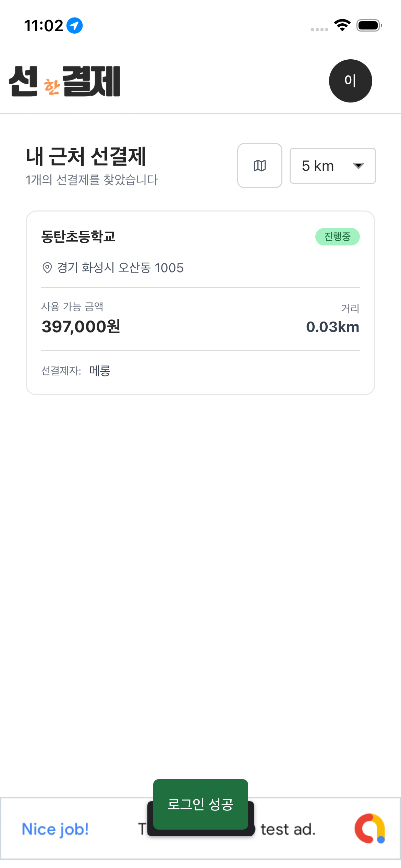Image resolution: width=401 pixels, height=868 pixels.
Task: Click the AdMob logo in the ad banner
Action: [369, 829]
